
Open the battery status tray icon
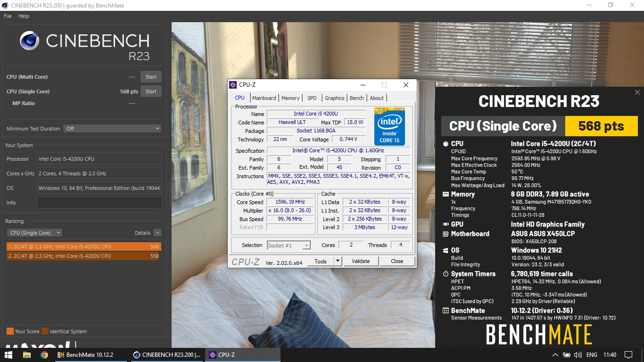coord(566,355)
